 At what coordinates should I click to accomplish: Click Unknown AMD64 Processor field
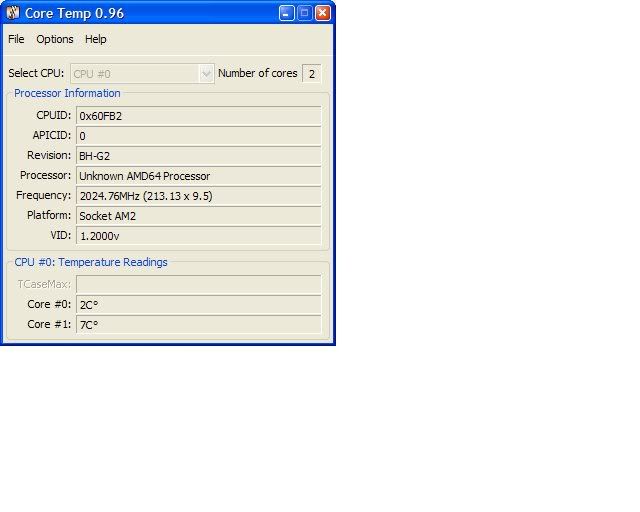coord(198,176)
